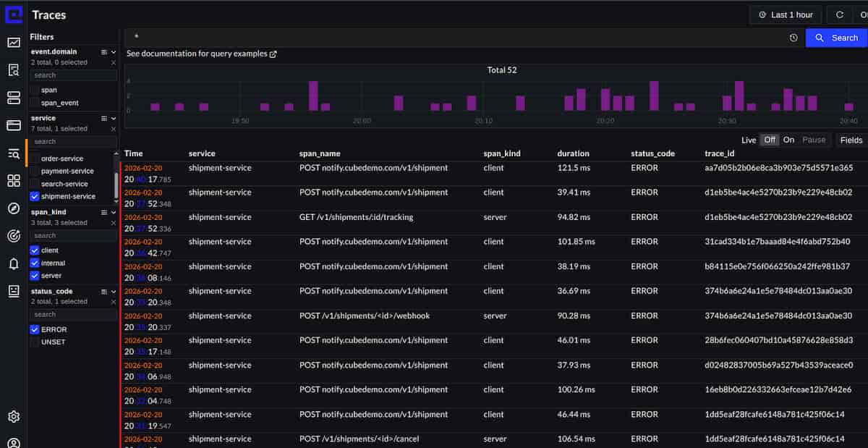Uncheck the internal span_kind filter
Screen dimensions: 868x448
[33, 263]
